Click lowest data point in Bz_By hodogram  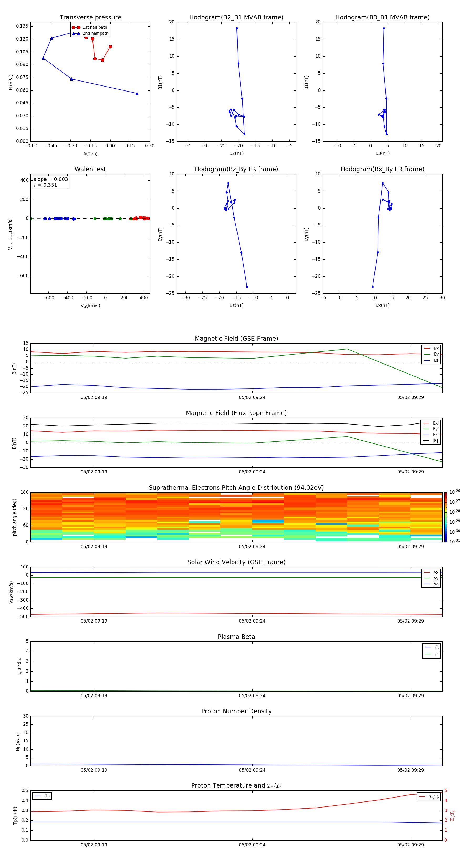coord(247,287)
